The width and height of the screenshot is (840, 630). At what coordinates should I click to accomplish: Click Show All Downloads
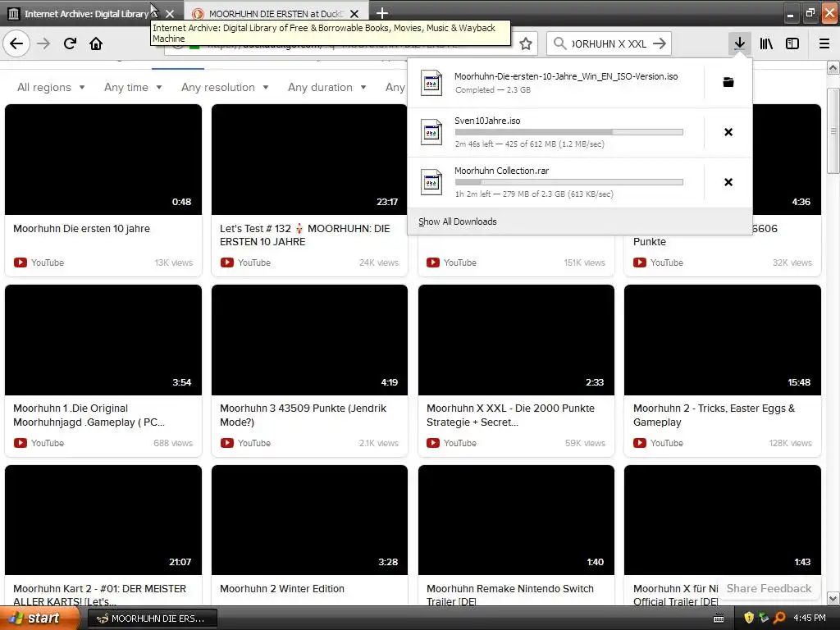point(458,221)
